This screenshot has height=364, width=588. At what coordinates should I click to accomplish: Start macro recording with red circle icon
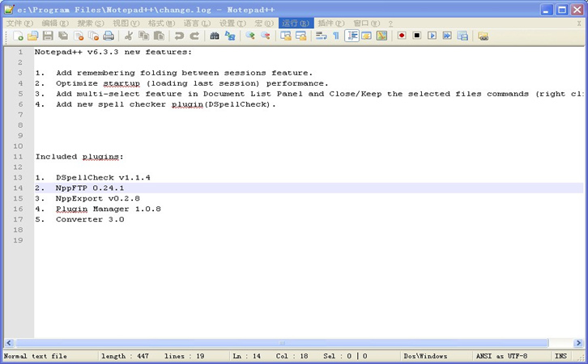click(401, 36)
